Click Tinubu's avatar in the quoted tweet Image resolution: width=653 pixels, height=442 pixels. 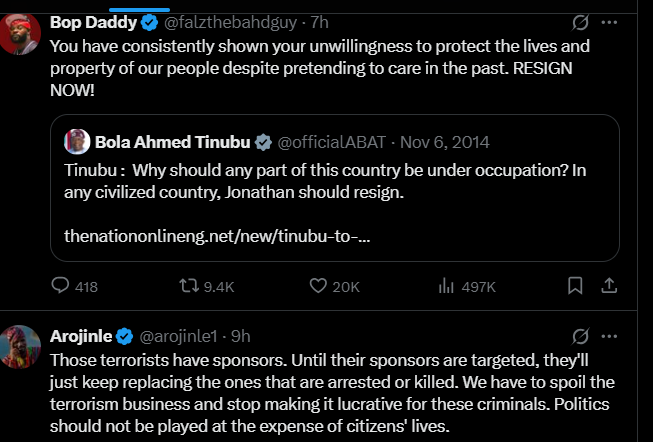[77, 141]
